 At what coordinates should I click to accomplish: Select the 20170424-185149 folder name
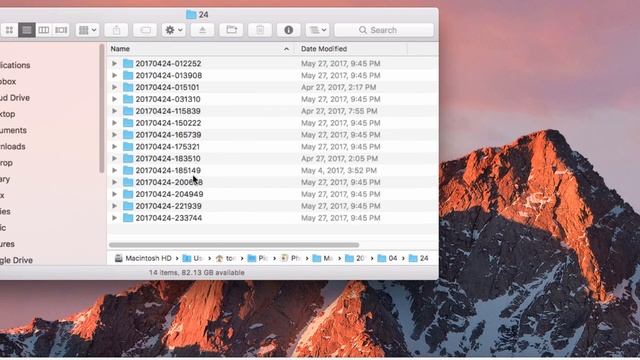168,170
